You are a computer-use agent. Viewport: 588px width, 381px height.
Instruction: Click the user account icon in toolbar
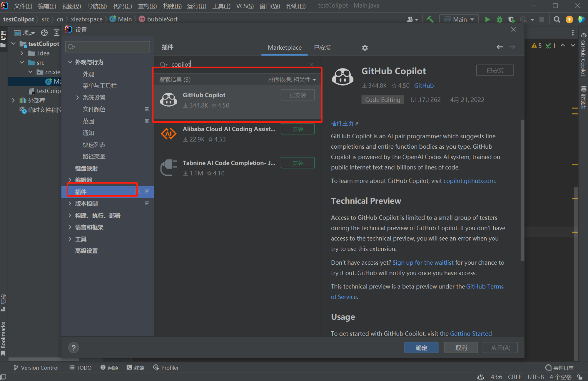[412, 19]
